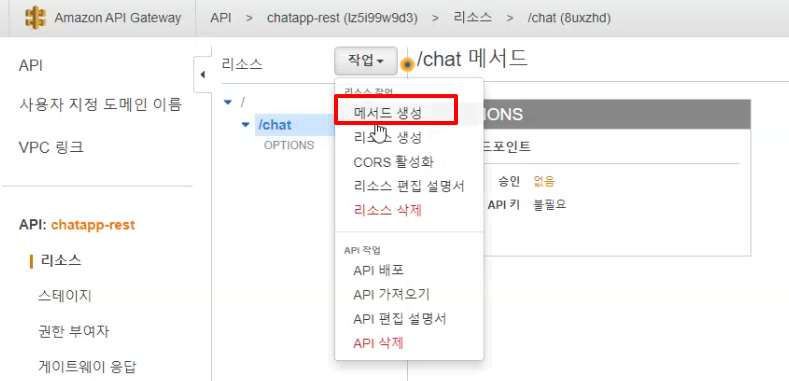Click the orange dot indicator beside /chat 메서드

[407, 65]
